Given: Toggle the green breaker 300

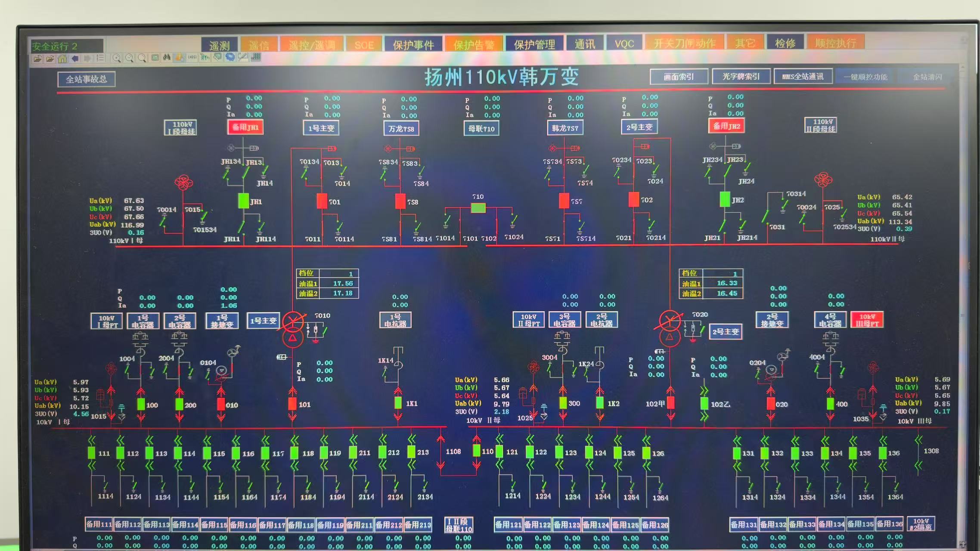Looking at the screenshot, I should pos(563,403).
